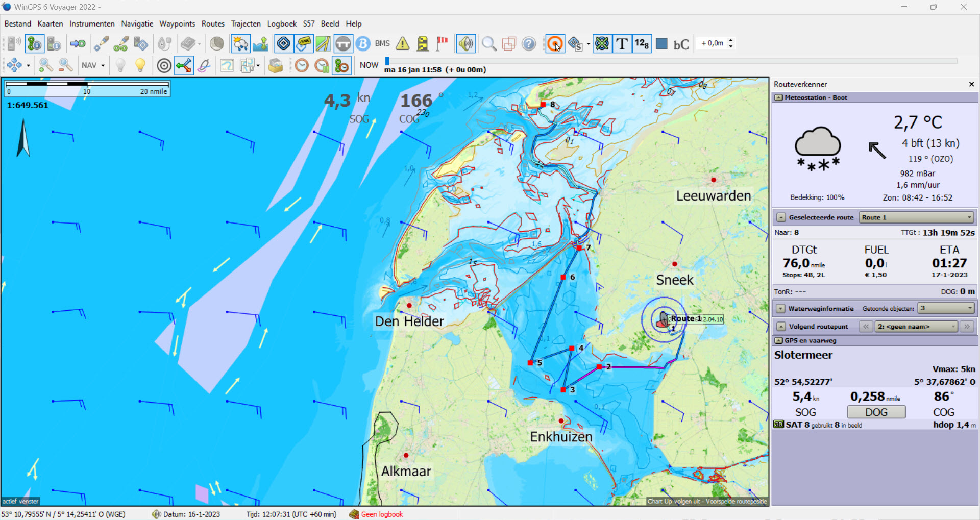
Task: Open the tide ruler instrument icon
Action: coord(422,44)
